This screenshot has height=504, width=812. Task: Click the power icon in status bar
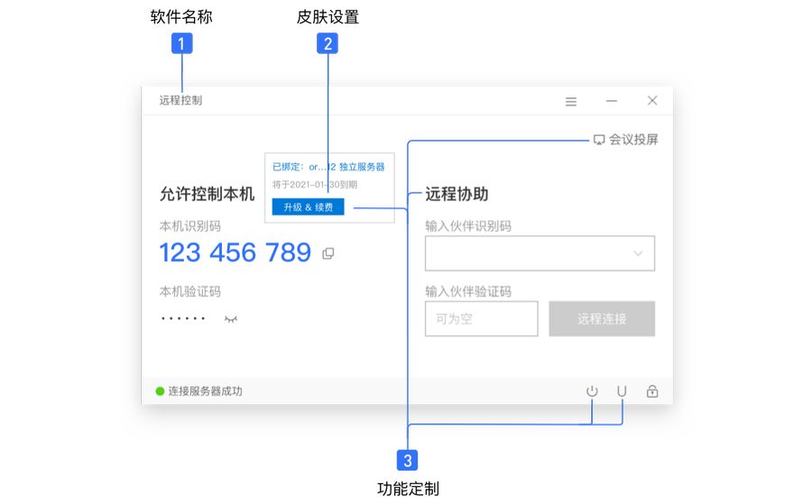click(592, 391)
